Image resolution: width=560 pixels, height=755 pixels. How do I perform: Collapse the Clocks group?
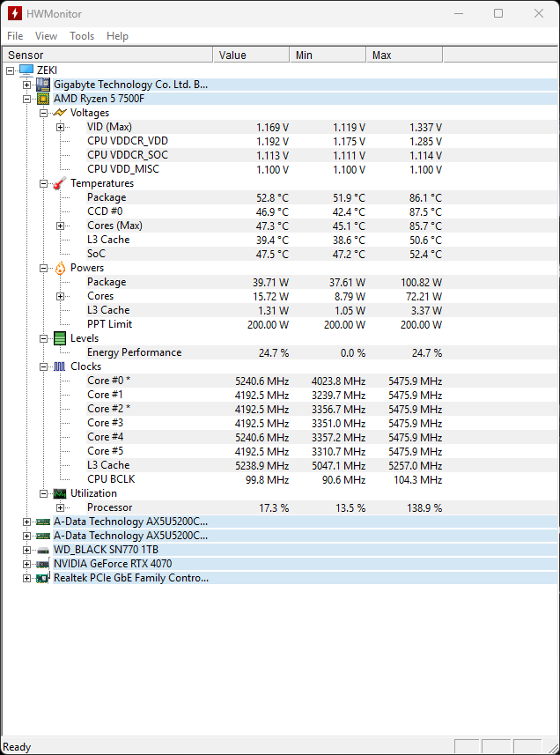pyautogui.click(x=44, y=366)
